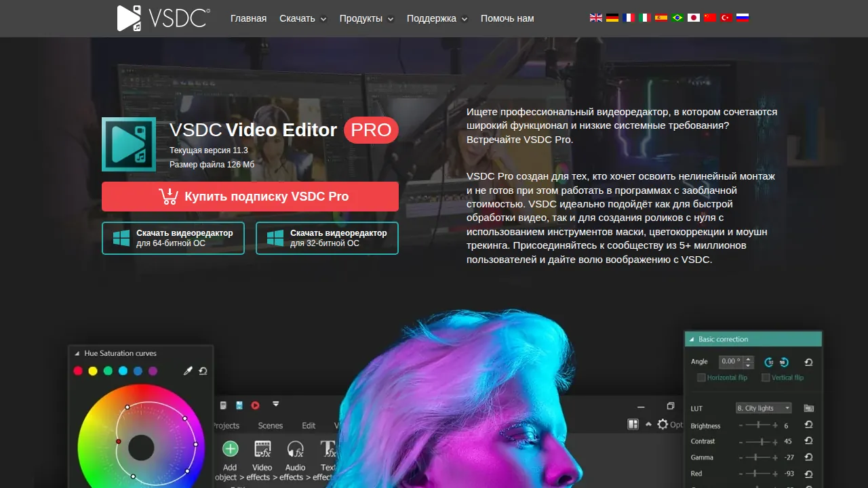
Task: Click the VSDC Video Editor product icon
Action: coord(129,144)
